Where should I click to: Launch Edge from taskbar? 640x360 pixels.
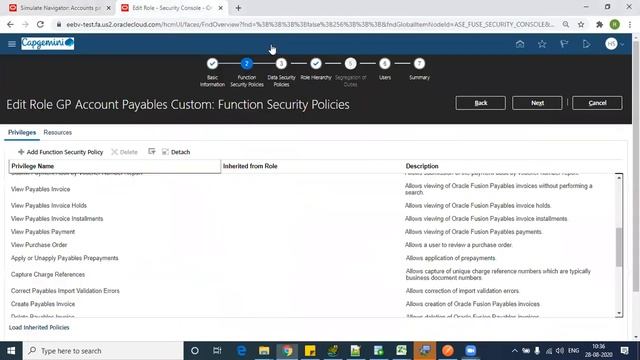[x=241, y=351]
